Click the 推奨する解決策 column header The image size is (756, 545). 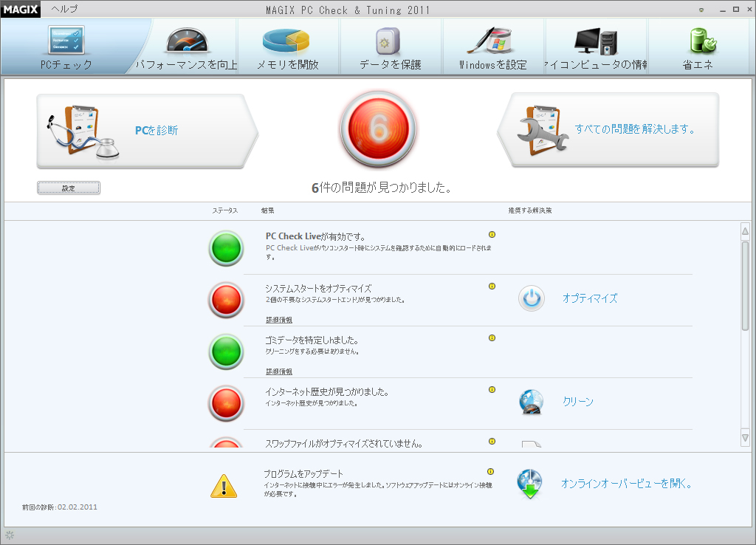[x=530, y=210]
